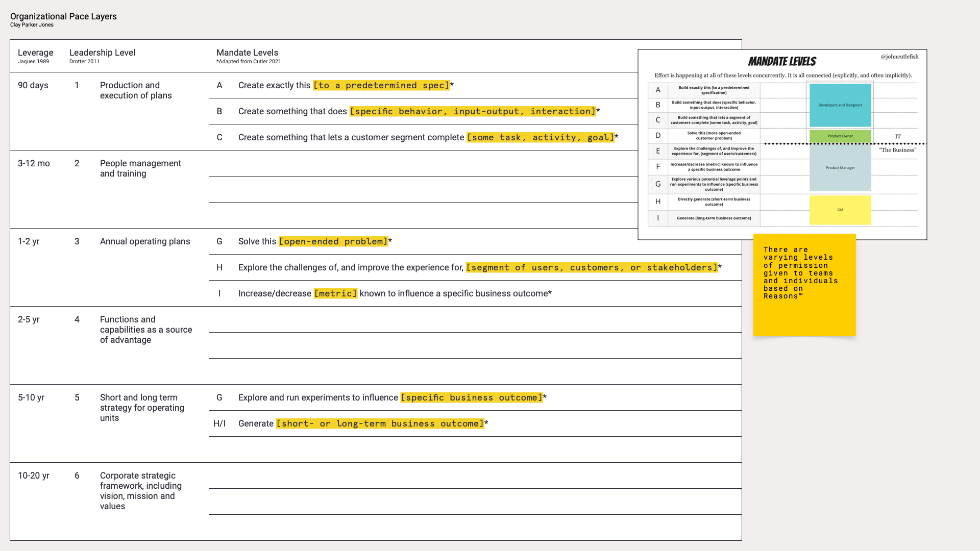The height and width of the screenshot is (551, 980).
Task: Select the Annual operating plans cell
Action: (x=145, y=241)
